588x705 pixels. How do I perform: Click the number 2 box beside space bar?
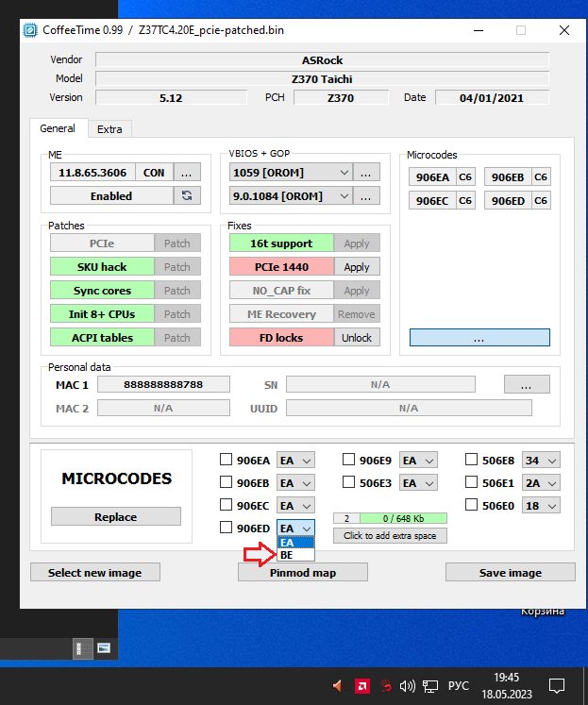[x=346, y=518]
